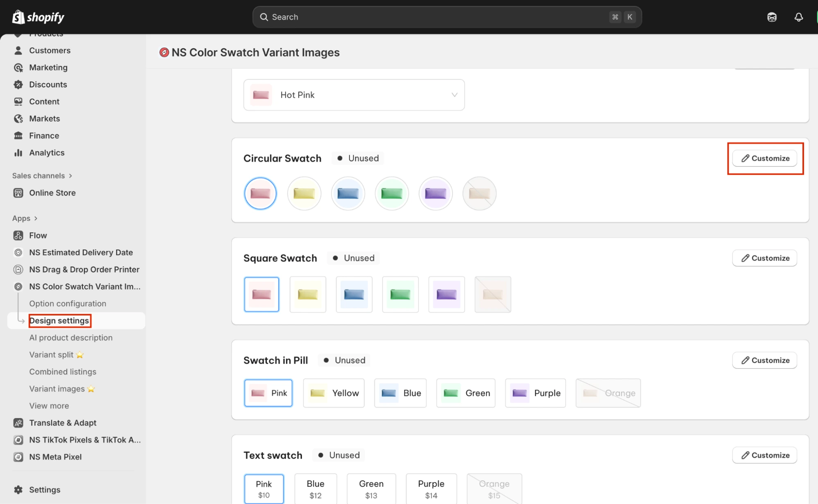
Task: Customize the Square Swatch design
Action: 764,258
